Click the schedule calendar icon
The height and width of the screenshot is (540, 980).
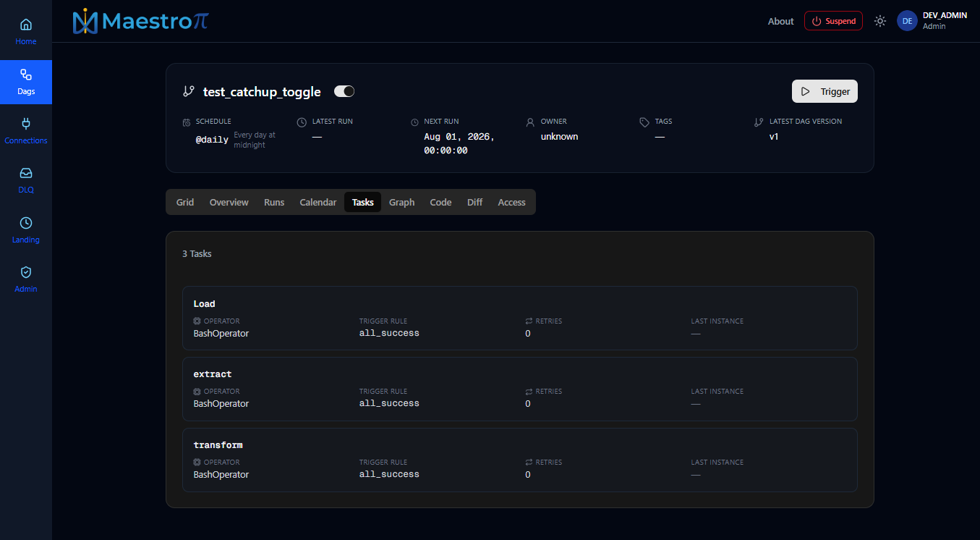pos(187,122)
